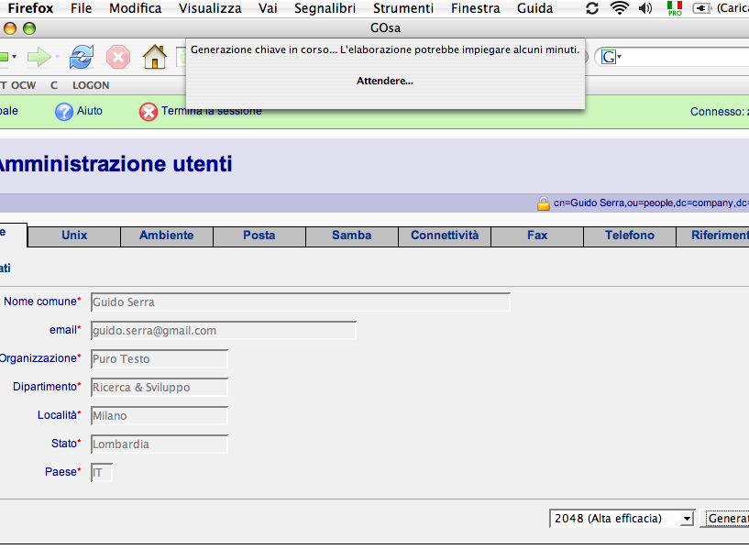Open the Strumenti menu

pyautogui.click(x=403, y=8)
